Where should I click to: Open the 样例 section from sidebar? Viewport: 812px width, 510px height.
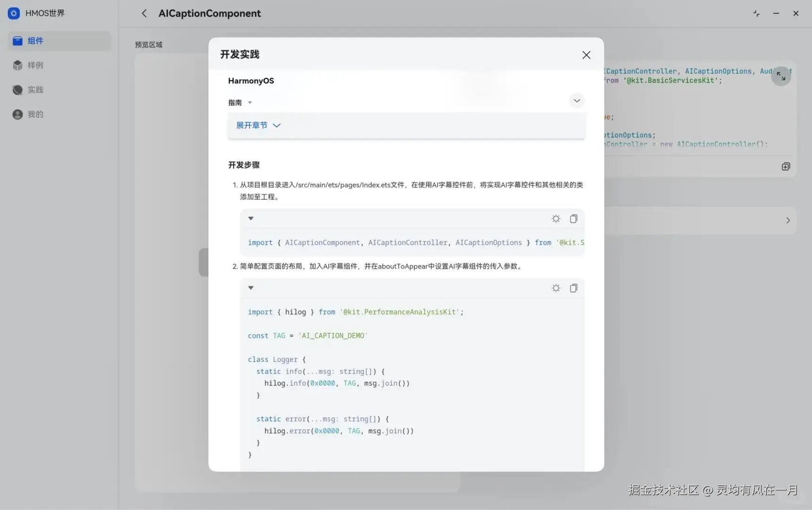click(x=17, y=66)
